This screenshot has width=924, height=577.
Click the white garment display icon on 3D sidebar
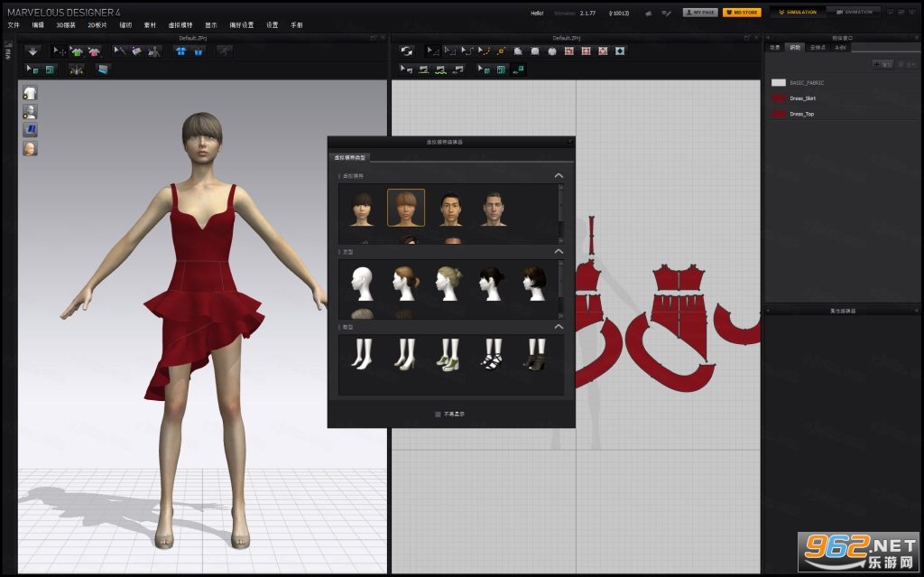pos(30,93)
